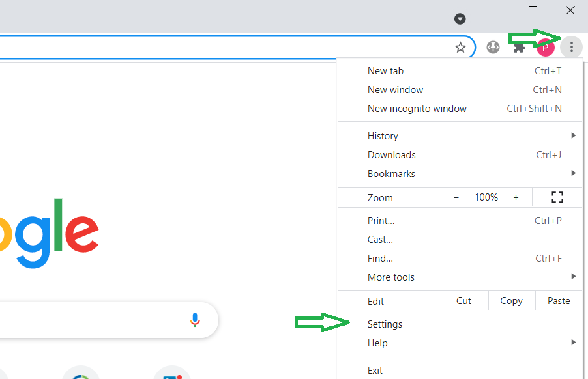
Task: Choose Cast... from the menu
Action: point(460,239)
